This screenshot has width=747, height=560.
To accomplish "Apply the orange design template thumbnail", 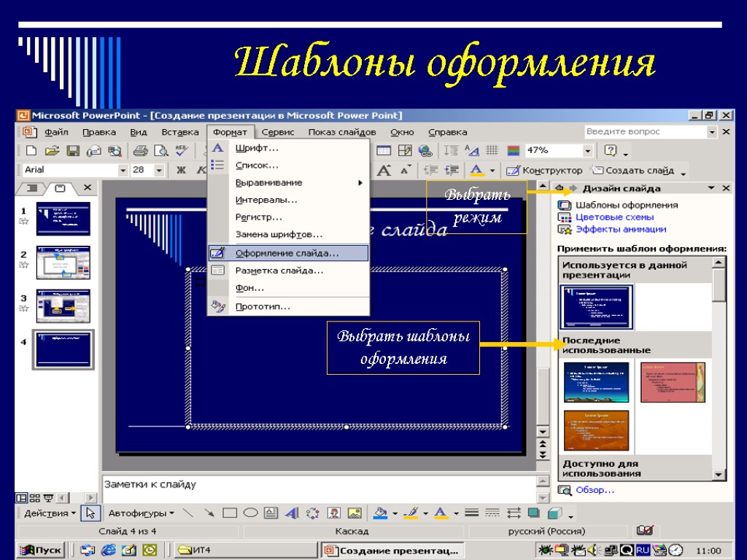I will click(596, 430).
